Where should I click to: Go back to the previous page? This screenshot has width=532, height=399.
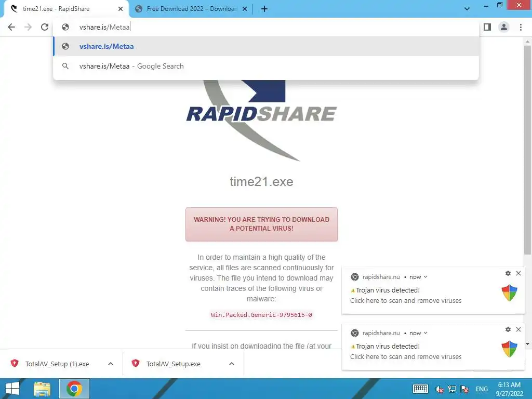[11, 27]
